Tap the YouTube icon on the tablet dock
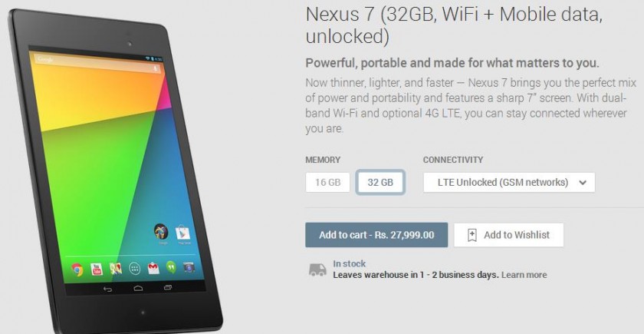 tap(97, 270)
